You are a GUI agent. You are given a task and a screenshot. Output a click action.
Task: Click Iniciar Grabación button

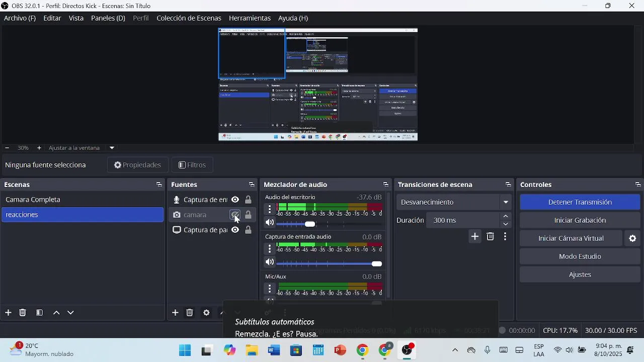click(580, 220)
